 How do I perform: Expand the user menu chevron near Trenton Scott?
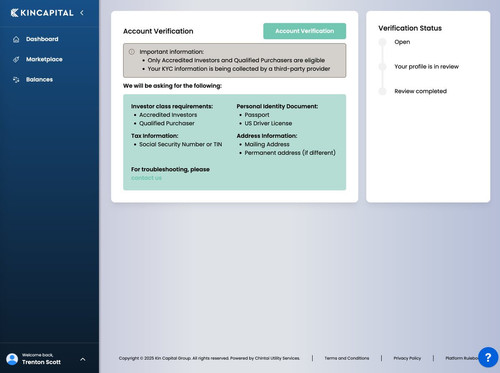[83, 359]
